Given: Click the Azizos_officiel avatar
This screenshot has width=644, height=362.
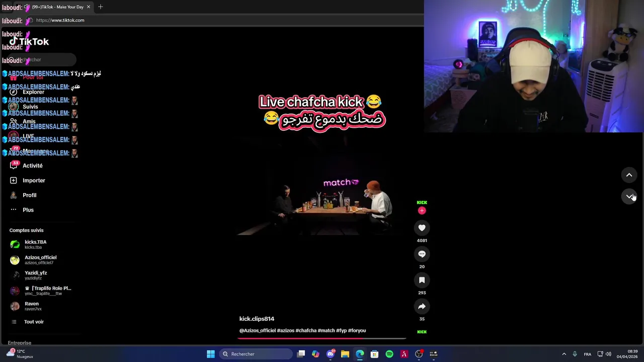Looking at the screenshot, I should coord(15,260).
